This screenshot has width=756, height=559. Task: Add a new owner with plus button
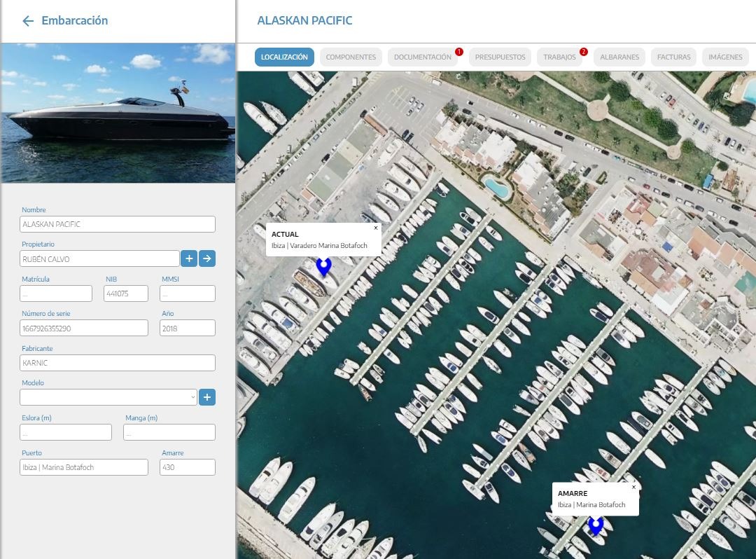pyautogui.click(x=189, y=258)
